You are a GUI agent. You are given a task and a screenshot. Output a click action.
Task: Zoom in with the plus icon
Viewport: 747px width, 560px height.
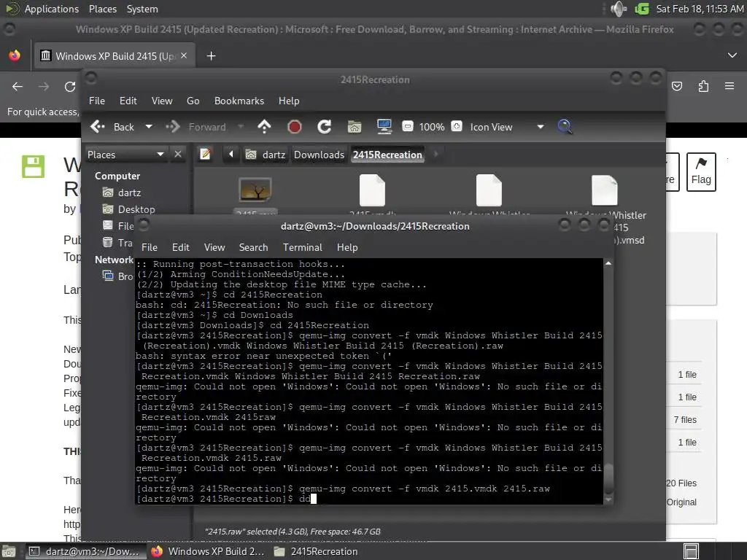click(x=457, y=127)
